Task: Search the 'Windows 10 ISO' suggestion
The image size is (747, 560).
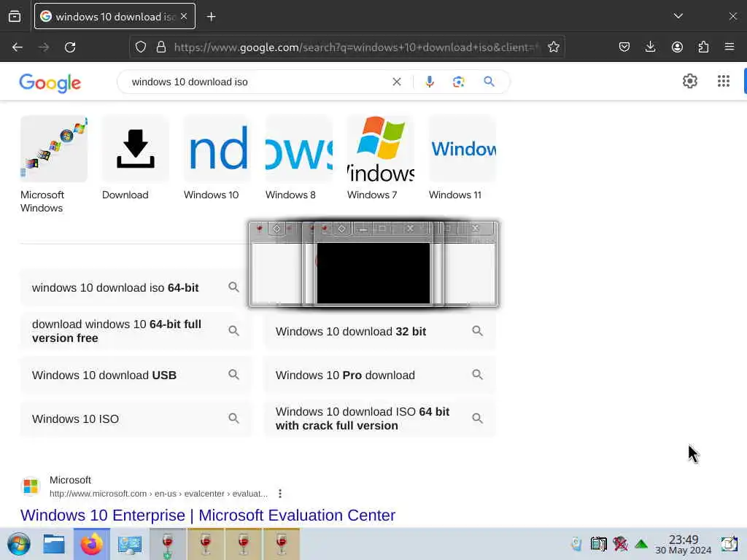Action: click(136, 419)
